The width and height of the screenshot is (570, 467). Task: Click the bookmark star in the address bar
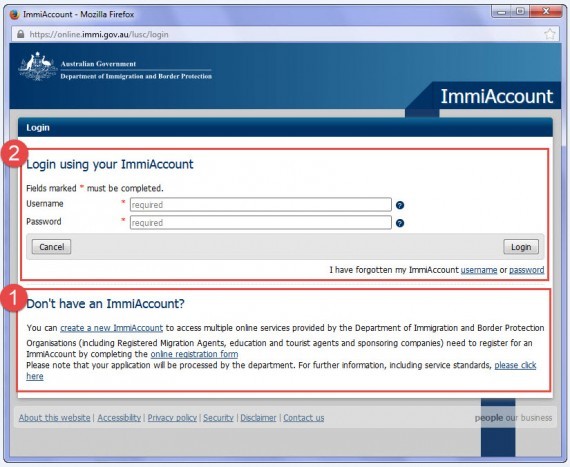point(550,35)
